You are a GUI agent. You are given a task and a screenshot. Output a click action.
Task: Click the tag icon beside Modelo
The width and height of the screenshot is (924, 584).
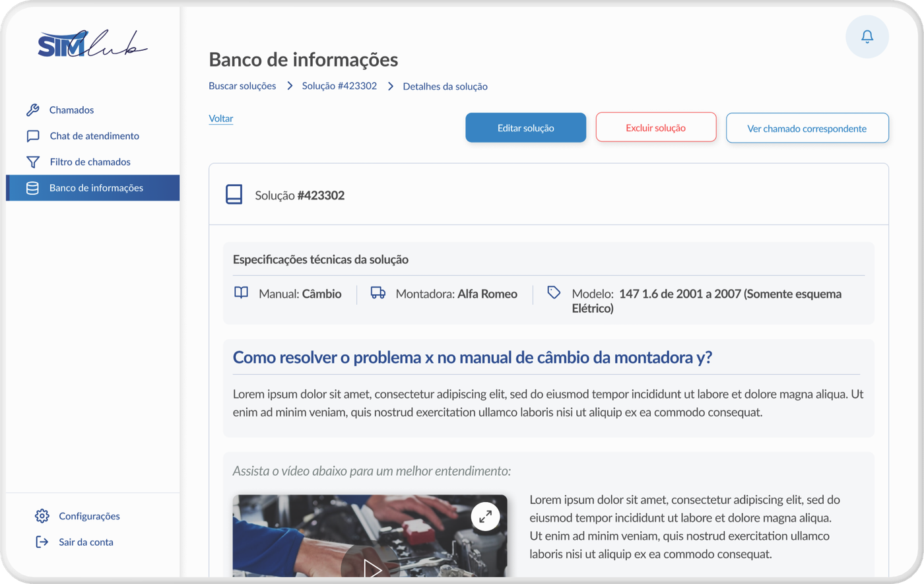click(554, 292)
